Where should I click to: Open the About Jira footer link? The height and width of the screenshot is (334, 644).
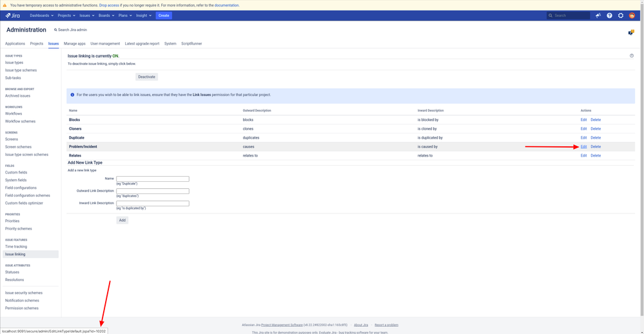click(361, 325)
